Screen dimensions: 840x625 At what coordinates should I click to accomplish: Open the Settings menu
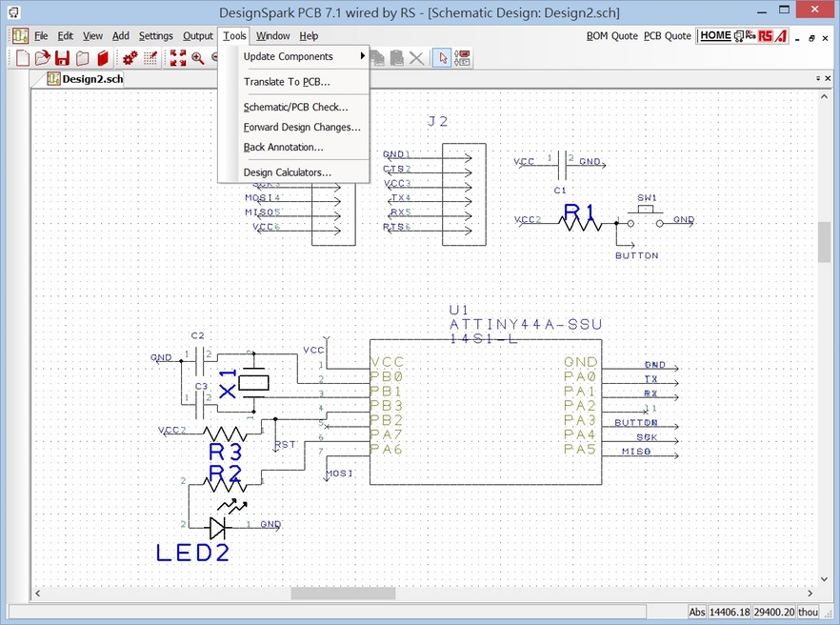[156, 36]
